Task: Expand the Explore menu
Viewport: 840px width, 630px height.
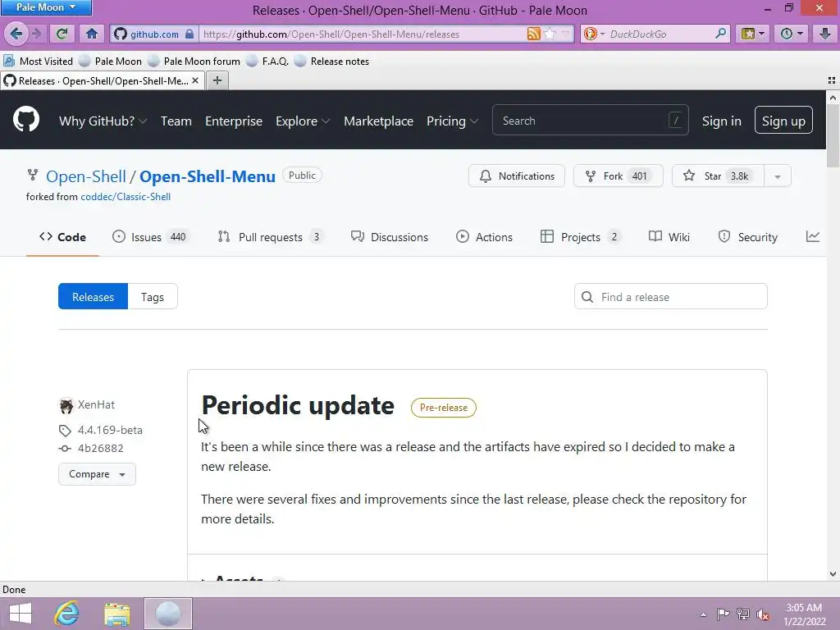Action: pos(303,121)
